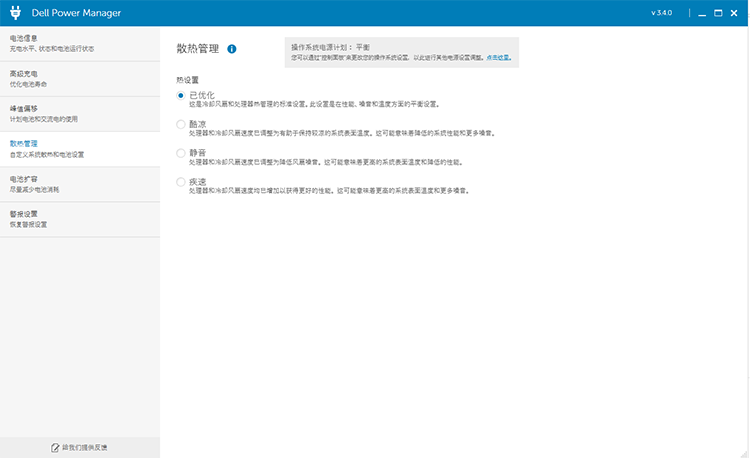Screen dimensions: 750x458
Task: Go to 警报设置 page
Action: (x=80, y=219)
